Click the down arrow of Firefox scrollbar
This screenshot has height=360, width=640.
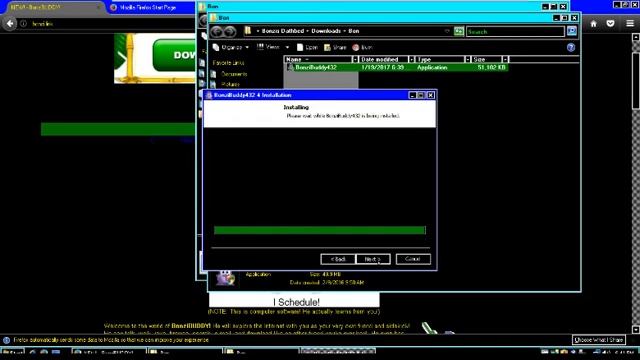pyautogui.click(x=636, y=329)
